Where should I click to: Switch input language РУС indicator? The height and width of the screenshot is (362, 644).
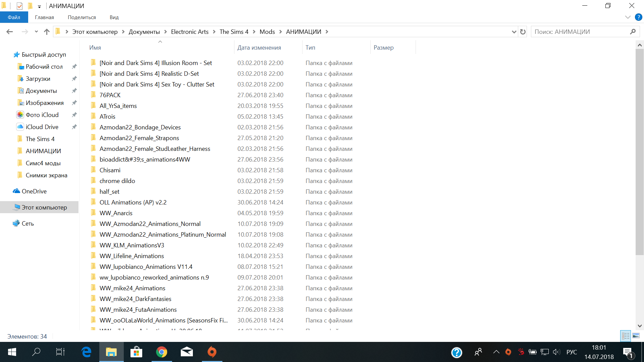[572, 352]
